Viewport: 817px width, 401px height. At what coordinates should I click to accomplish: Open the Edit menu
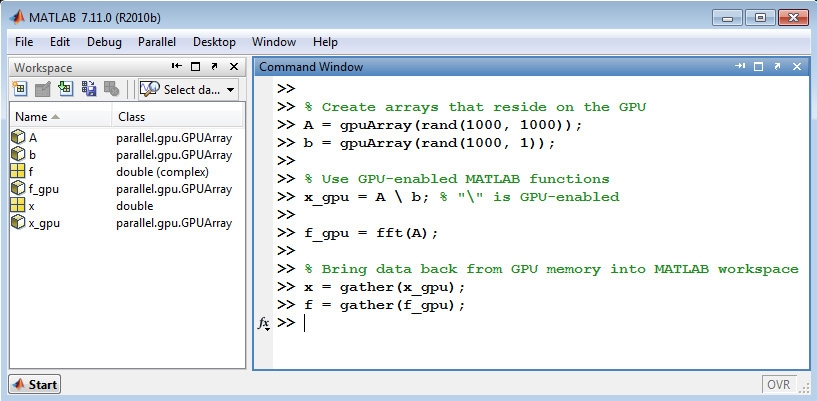60,42
